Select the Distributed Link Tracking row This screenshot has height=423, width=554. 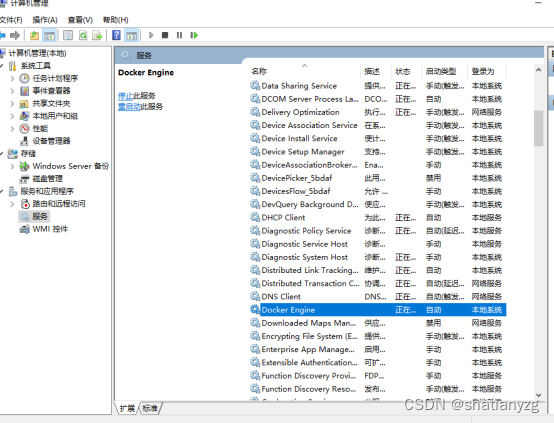(378, 270)
